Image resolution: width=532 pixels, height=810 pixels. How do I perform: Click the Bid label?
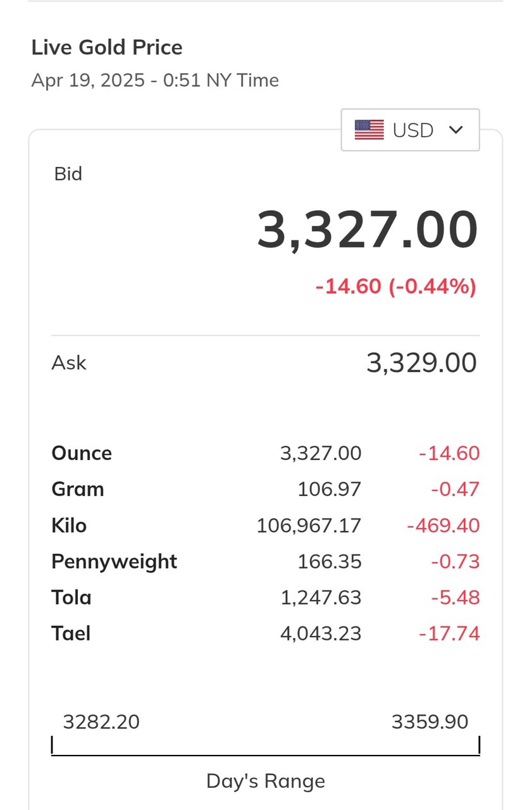(68, 173)
